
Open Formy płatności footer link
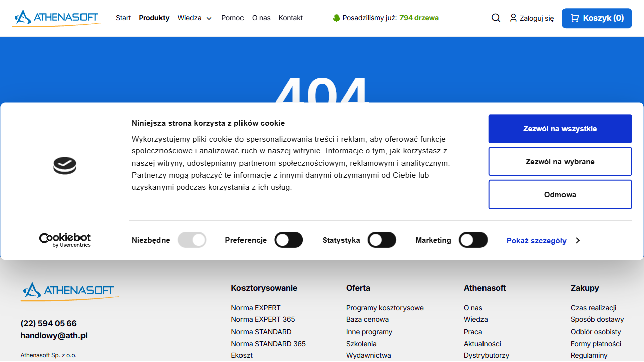point(596,344)
